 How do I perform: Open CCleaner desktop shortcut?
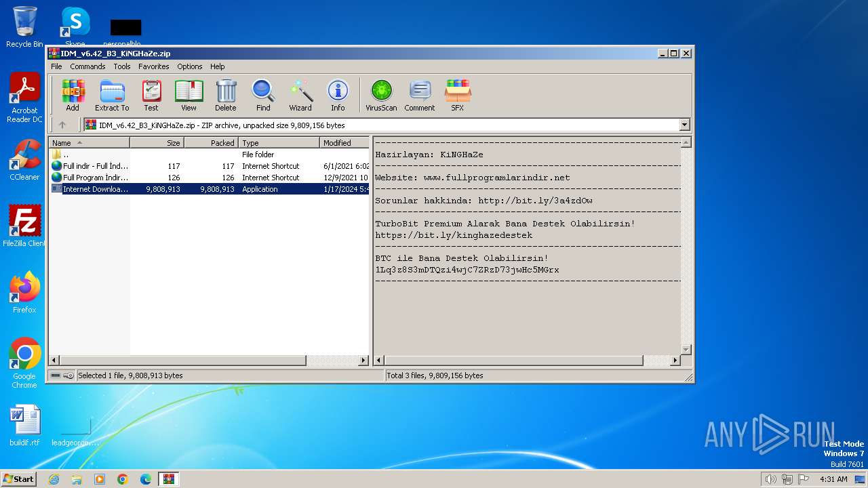click(24, 160)
